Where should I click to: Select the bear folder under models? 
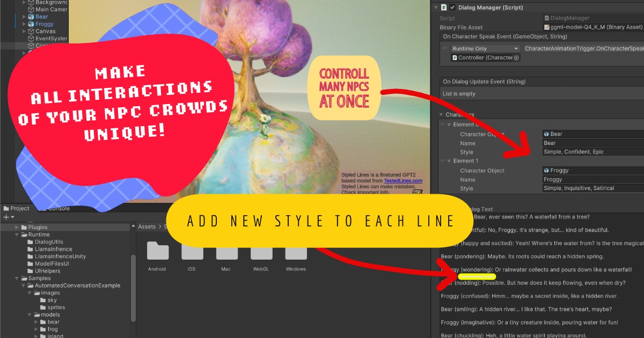click(49, 322)
